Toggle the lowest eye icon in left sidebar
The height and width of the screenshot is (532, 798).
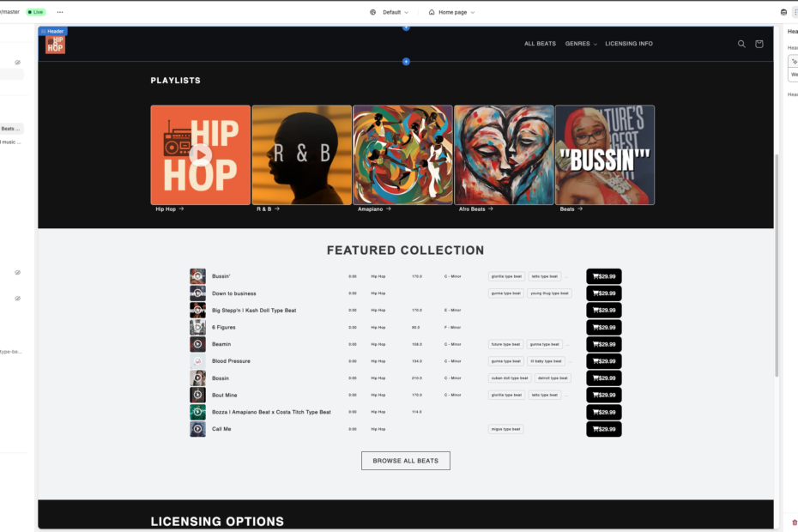[x=17, y=299]
